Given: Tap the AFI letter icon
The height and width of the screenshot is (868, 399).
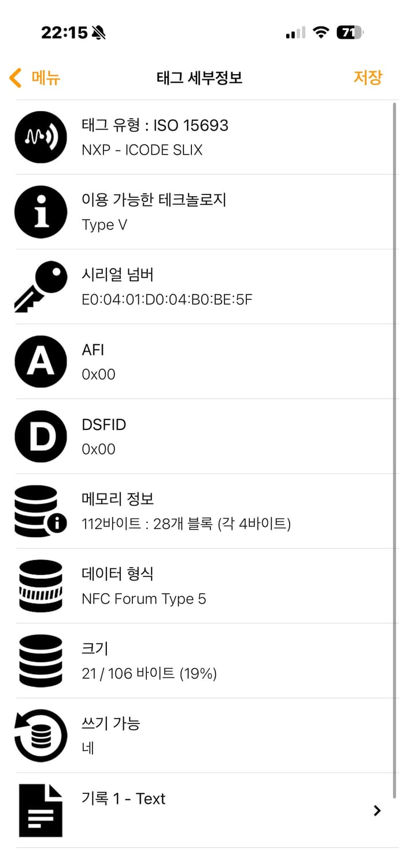Looking at the screenshot, I should [x=40, y=361].
